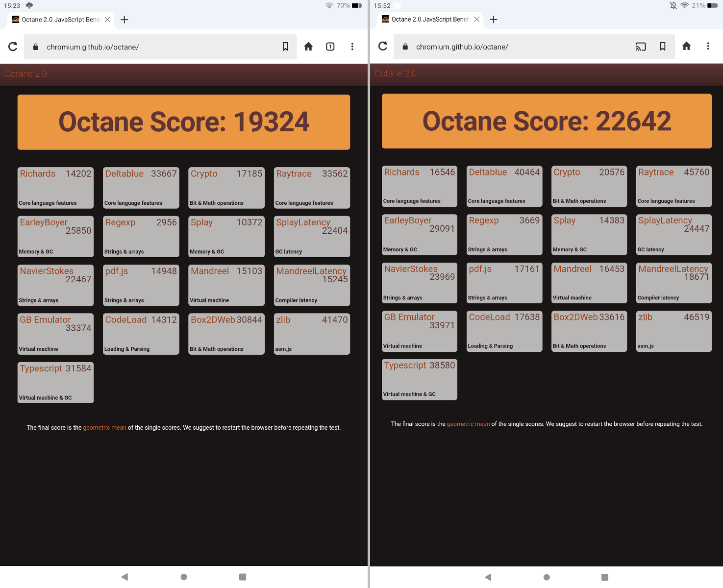Click the padlock security icon in the address bar
Viewport: 723px width, 588px height.
coord(35,47)
